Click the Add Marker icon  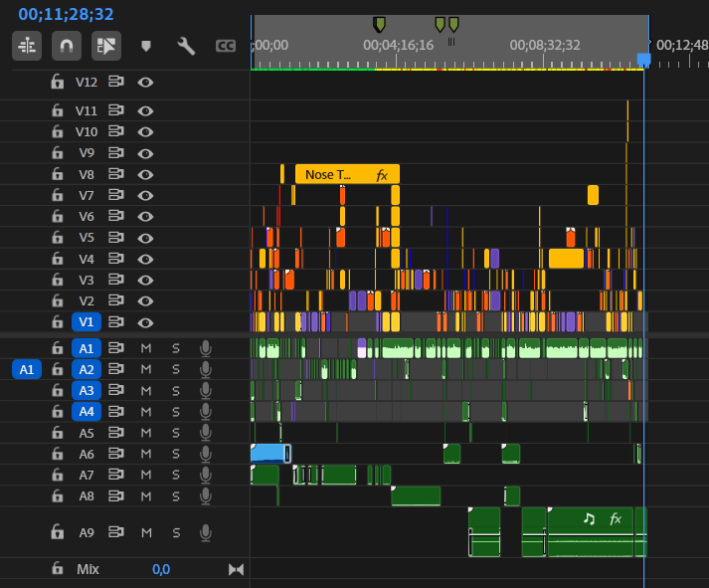tap(145, 46)
